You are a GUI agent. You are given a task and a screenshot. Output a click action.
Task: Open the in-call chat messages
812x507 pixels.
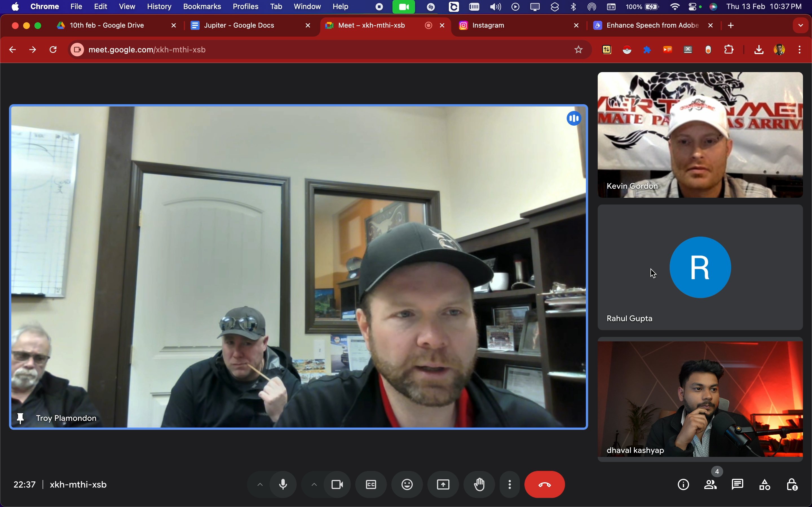738,484
